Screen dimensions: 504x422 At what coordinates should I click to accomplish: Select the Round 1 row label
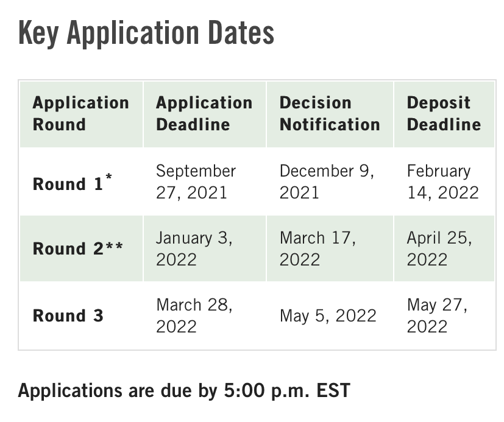(x=73, y=183)
